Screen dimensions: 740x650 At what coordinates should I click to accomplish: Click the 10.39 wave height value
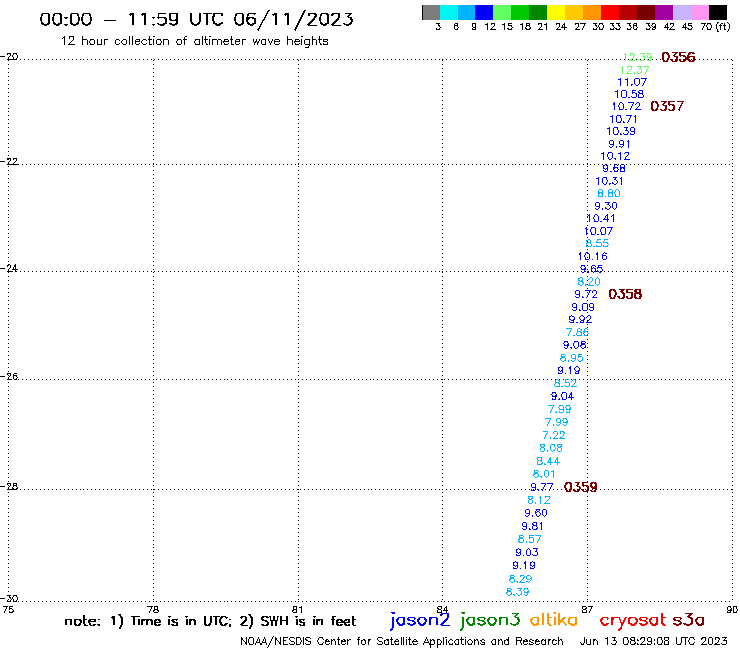click(x=621, y=132)
